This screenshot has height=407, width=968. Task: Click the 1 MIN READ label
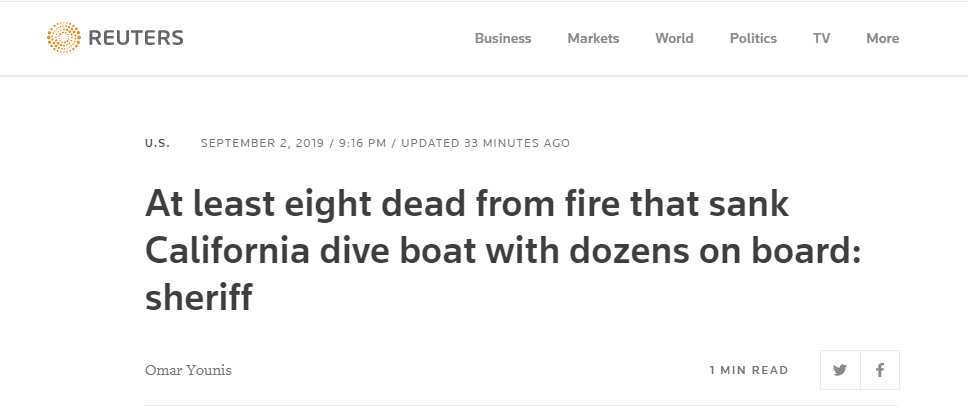coord(749,371)
